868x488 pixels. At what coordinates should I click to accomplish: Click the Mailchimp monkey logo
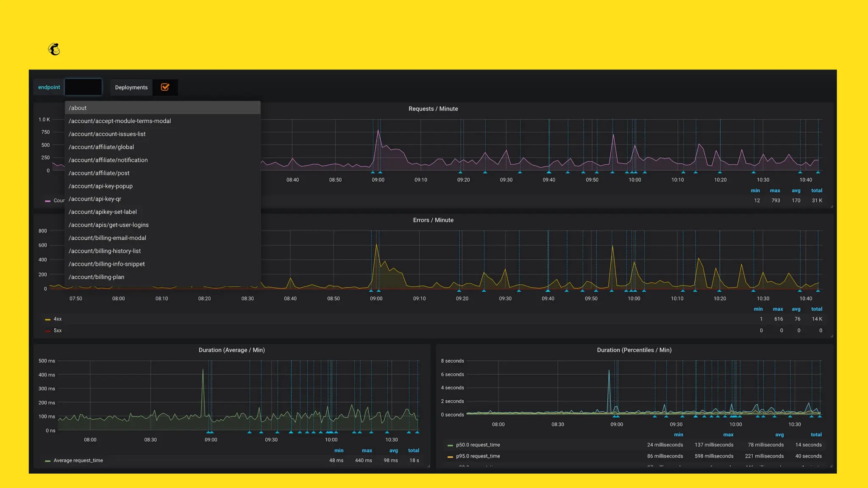click(54, 50)
